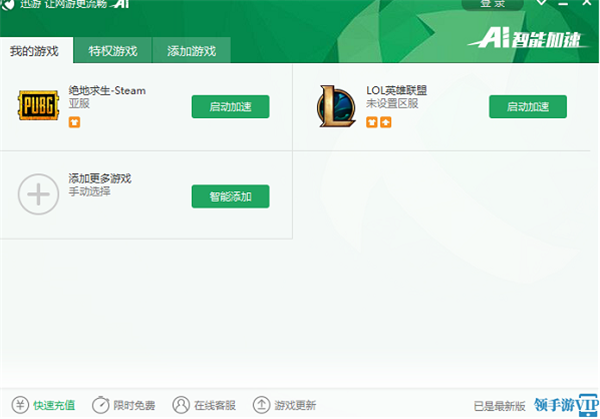600x419 pixels.
Task: Open the 特权游戏 tab
Action: click(x=113, y=51)
